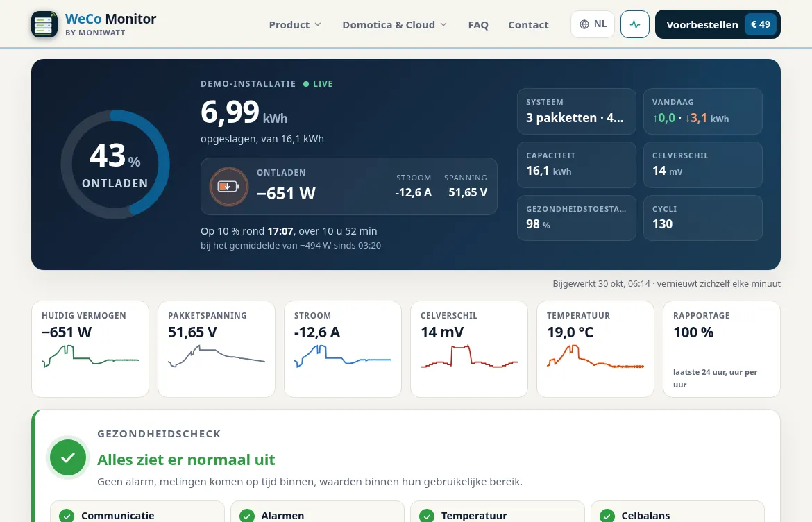Expand the Domotica & Cloud chevron
The width and height of the screenshot is (812, 522).
[x=443, y=24]
